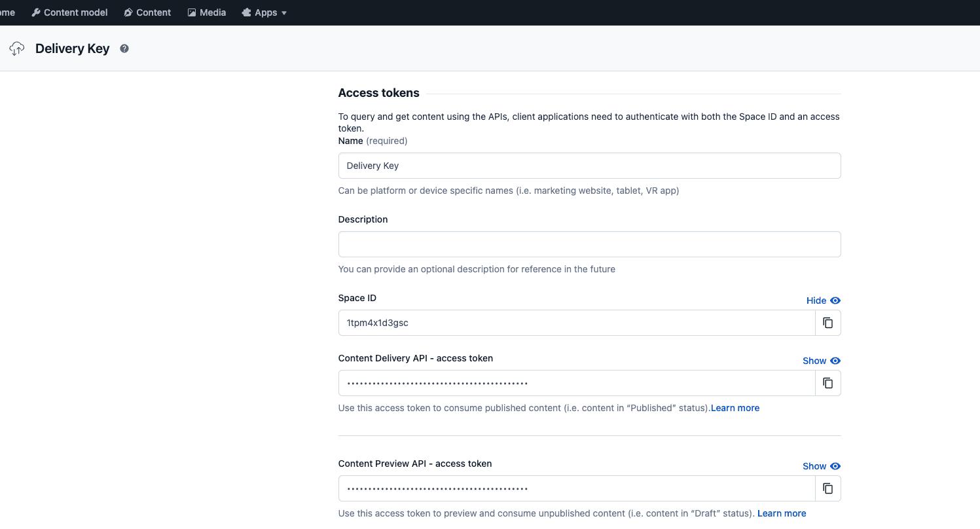
Task: Select the Space ID text field
Action: point(576,323)
